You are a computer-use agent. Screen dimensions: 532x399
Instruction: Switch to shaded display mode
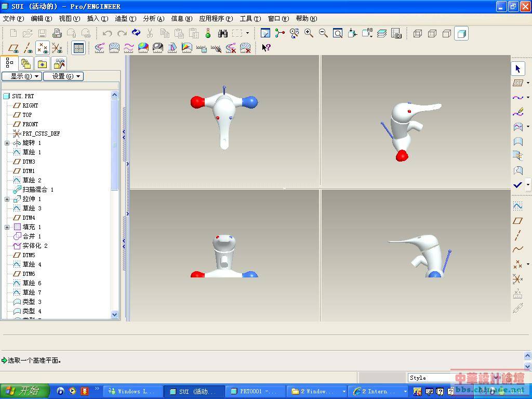point(461,33)
